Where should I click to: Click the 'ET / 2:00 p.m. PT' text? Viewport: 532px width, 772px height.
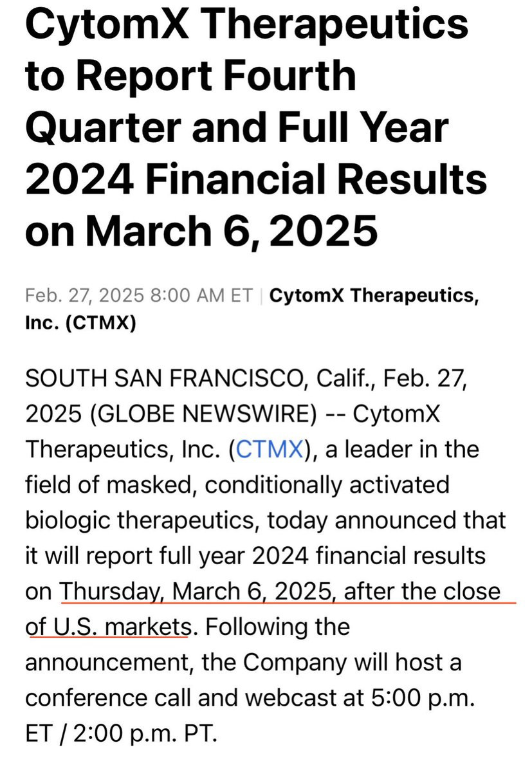point(121,732)
